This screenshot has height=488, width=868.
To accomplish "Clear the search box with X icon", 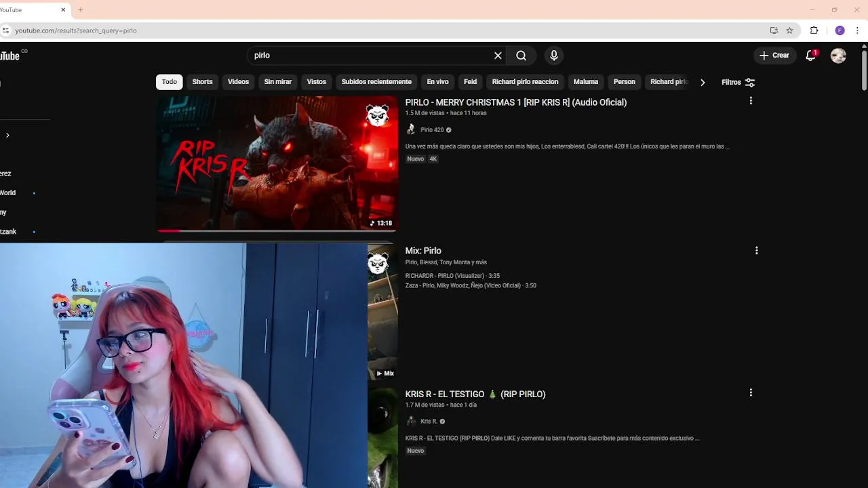I will 498,56.
